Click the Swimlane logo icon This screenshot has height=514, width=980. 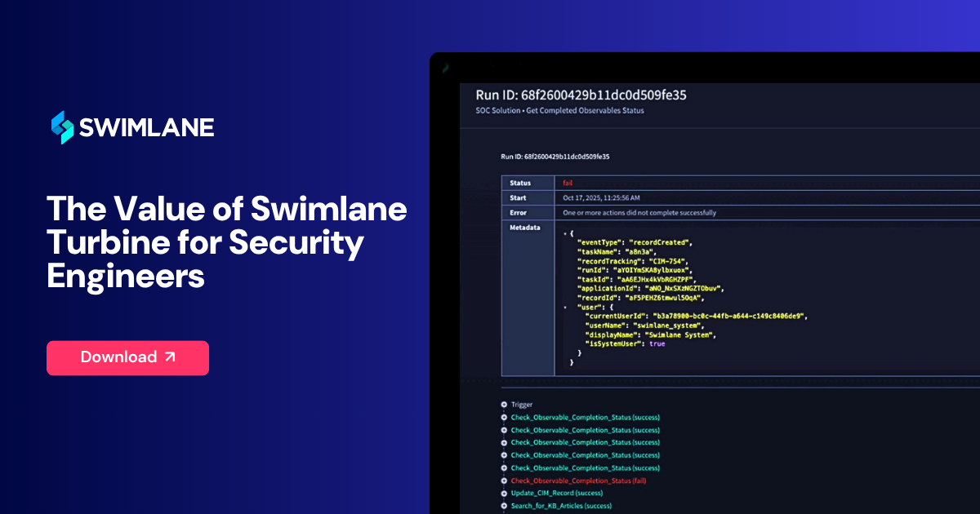62,127
